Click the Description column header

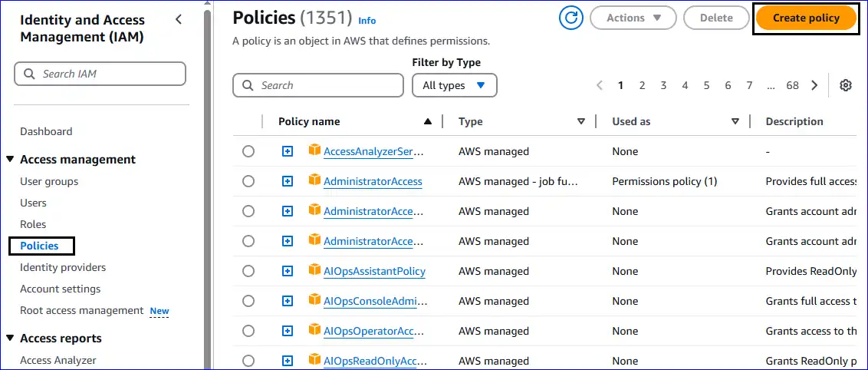tap(794, 121)
